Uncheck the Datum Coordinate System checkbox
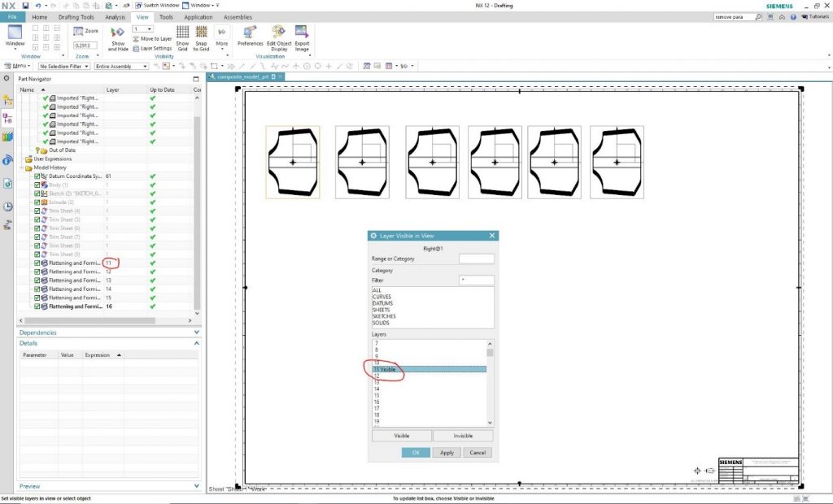Screen dimensions: 833x504 pyautogui.click(x=37, y=176)
